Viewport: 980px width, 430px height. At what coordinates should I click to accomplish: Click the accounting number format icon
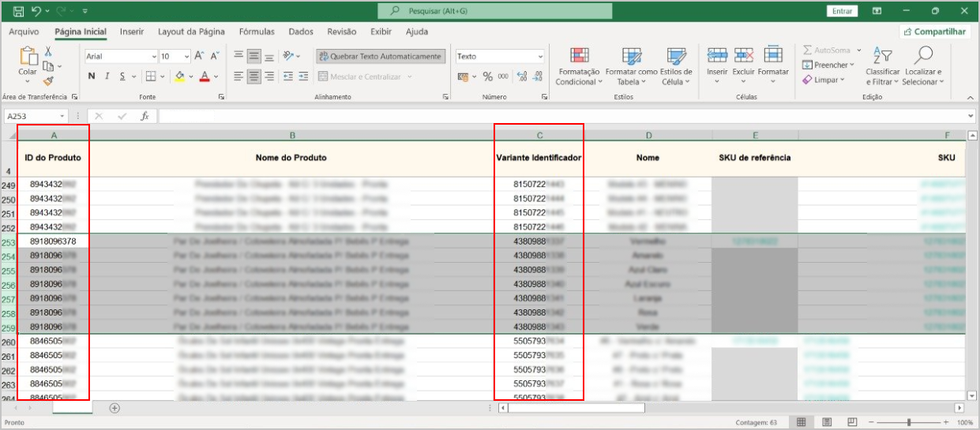(464, 77)
